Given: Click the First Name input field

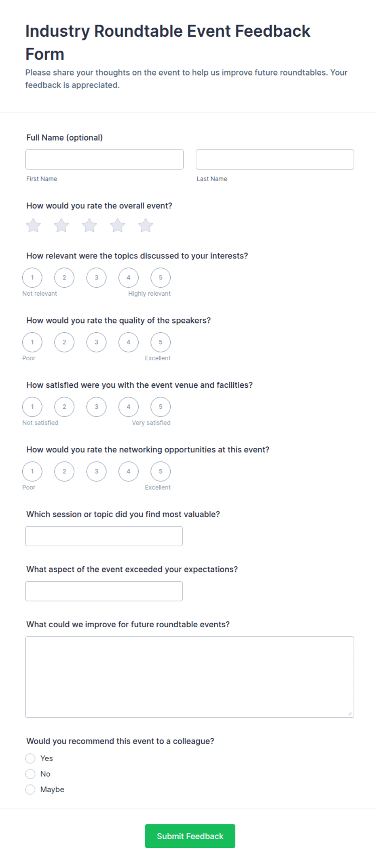Looking at the screenshot, I should pyautogui.click(x=104, y=160).
